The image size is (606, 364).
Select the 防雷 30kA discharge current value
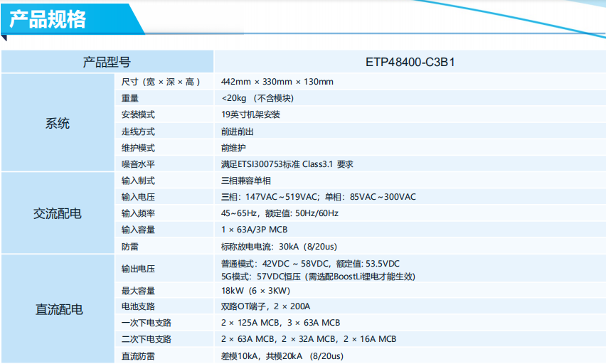click(279, 247)
